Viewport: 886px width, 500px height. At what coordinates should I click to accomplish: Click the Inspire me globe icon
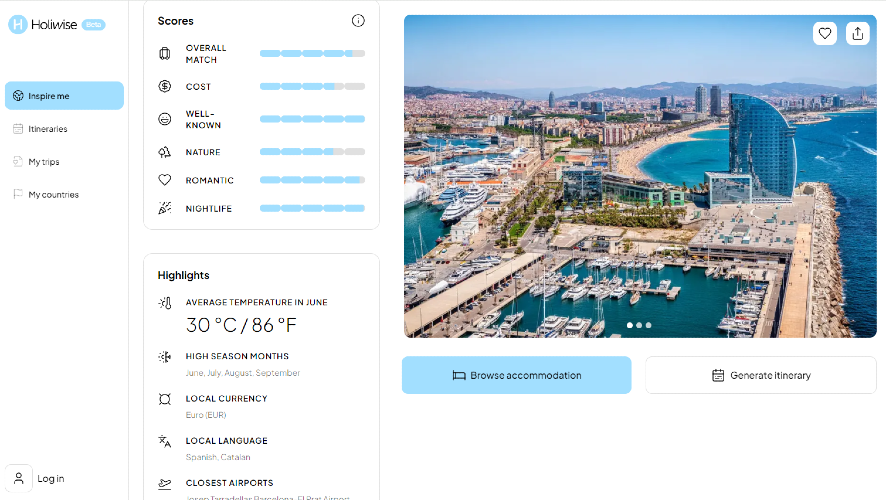coord(18,96)
